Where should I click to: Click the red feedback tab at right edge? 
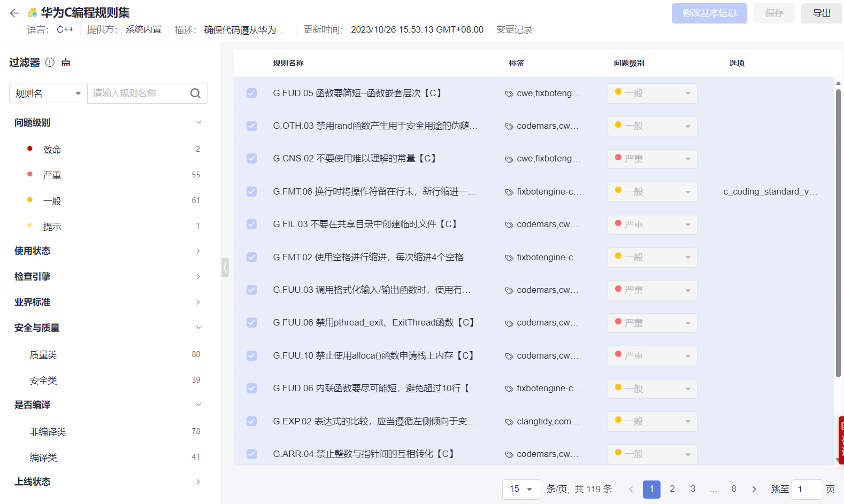click(x=841, y=440)
